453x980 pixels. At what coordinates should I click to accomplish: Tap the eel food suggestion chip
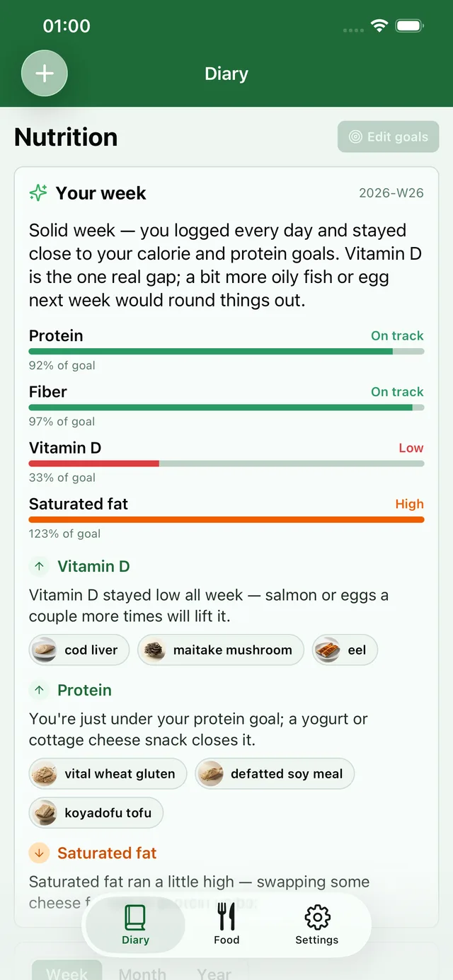click(345, 650)
